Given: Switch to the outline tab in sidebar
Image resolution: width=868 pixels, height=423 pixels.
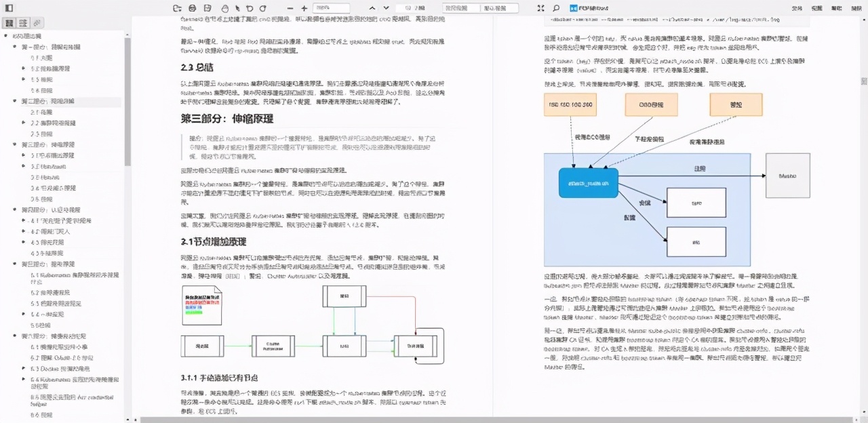Looking at the screenshot, I should [22, 22].
